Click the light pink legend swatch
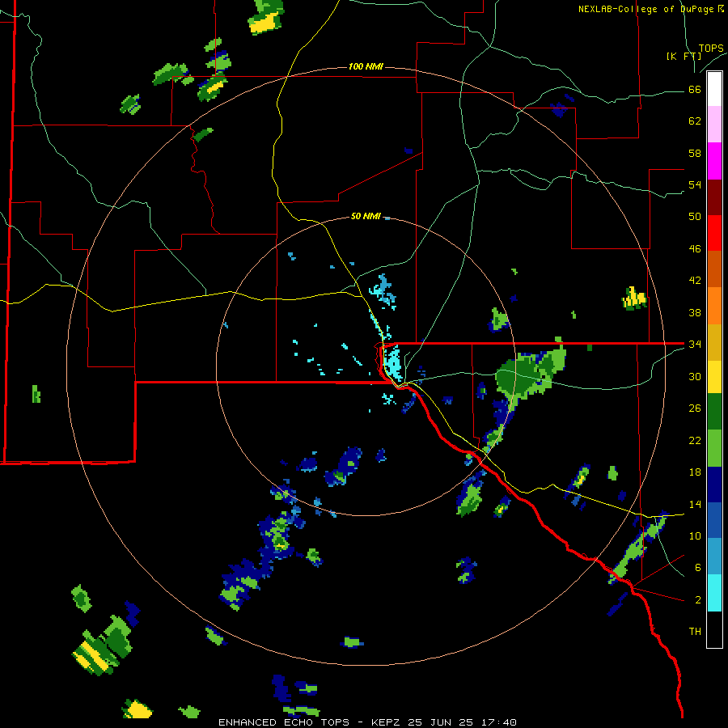Screen dimensions: 728x728 click(x=714, y=124)
